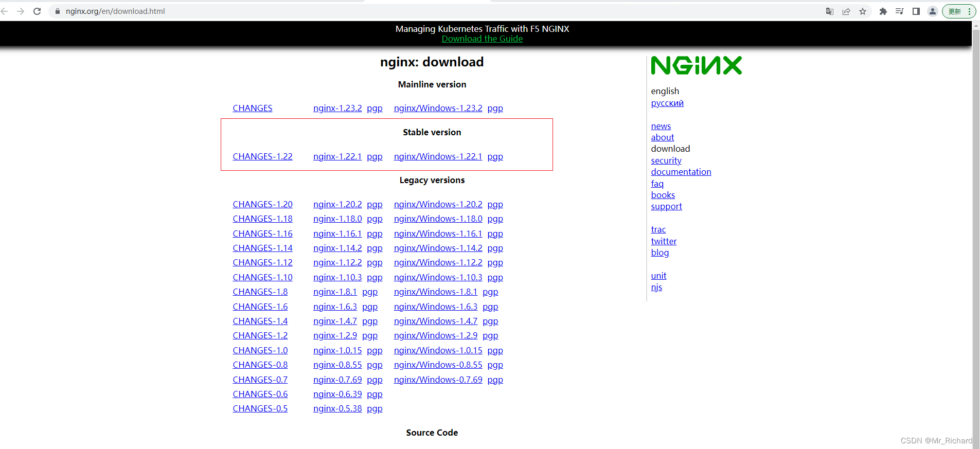Open njs project link
Viewport: 980px width, 449px height.
(656, 288)
